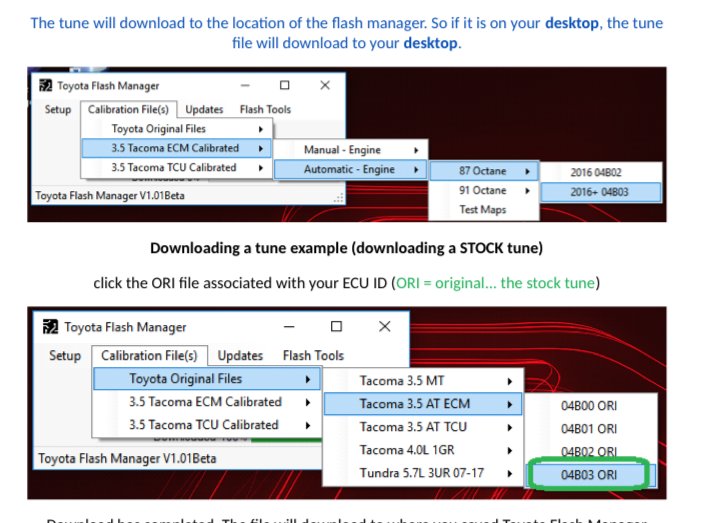Open Setup menu in the upper window
The image size is (711, 523).
58,109
